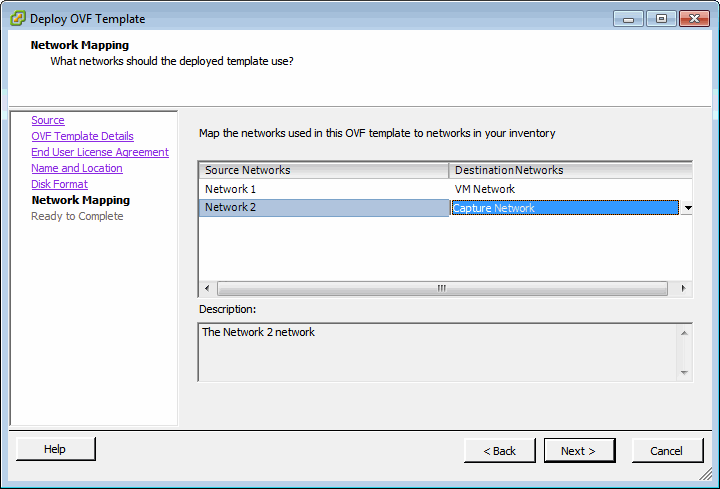Viewport: 720px width, 489px height.
Task: Open the Capture Network destination dropdown
Action: coord(687,208)
